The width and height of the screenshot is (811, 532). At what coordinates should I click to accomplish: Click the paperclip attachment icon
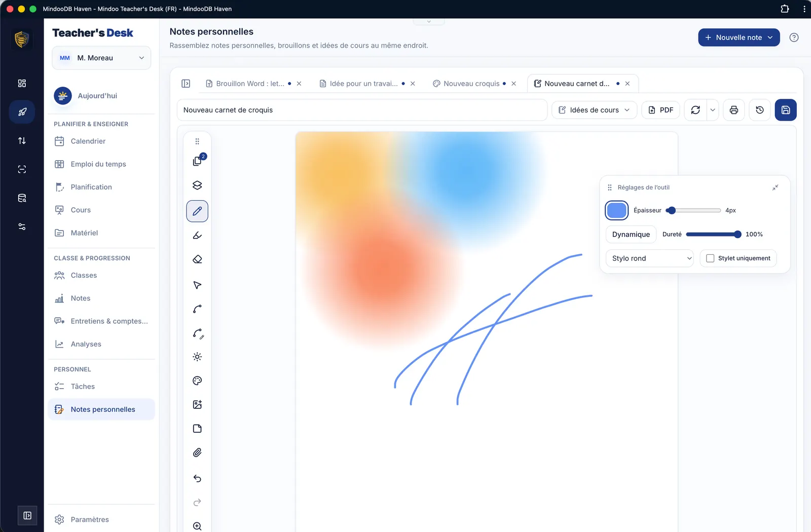pos(197,452)
